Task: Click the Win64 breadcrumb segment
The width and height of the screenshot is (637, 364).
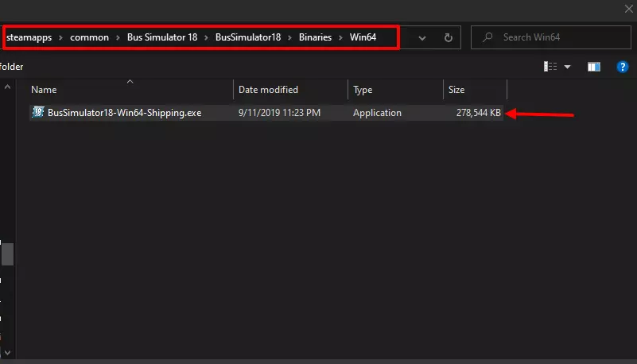Action: click(x=363, y=37)
